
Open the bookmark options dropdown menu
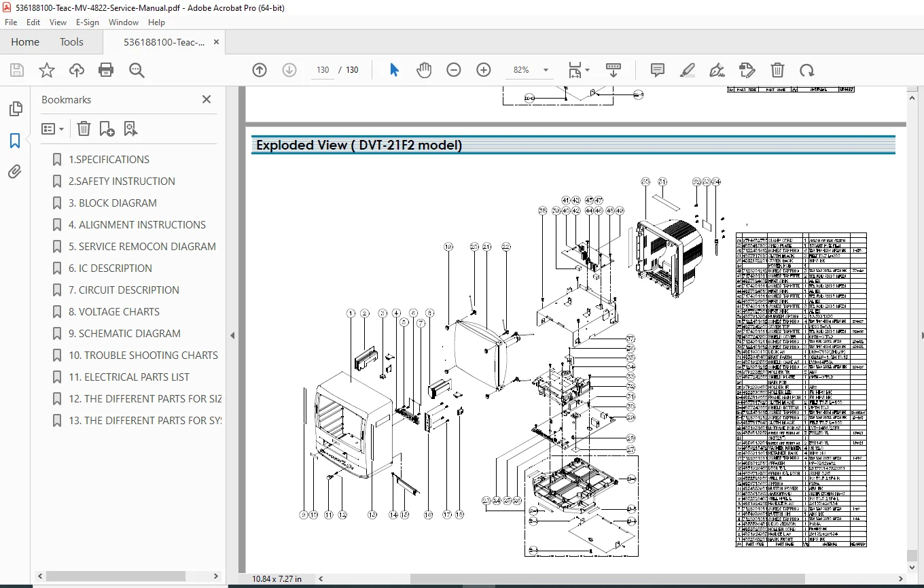click(x=53, y=128)
